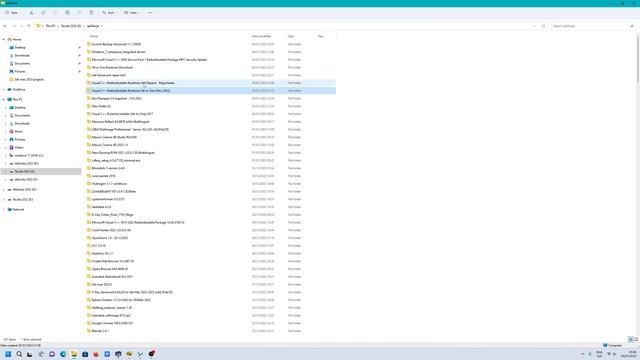Click the New button in the toolbar
This screenshot has height=360, width=640.
pyautogui.click(x=12, y=13)
